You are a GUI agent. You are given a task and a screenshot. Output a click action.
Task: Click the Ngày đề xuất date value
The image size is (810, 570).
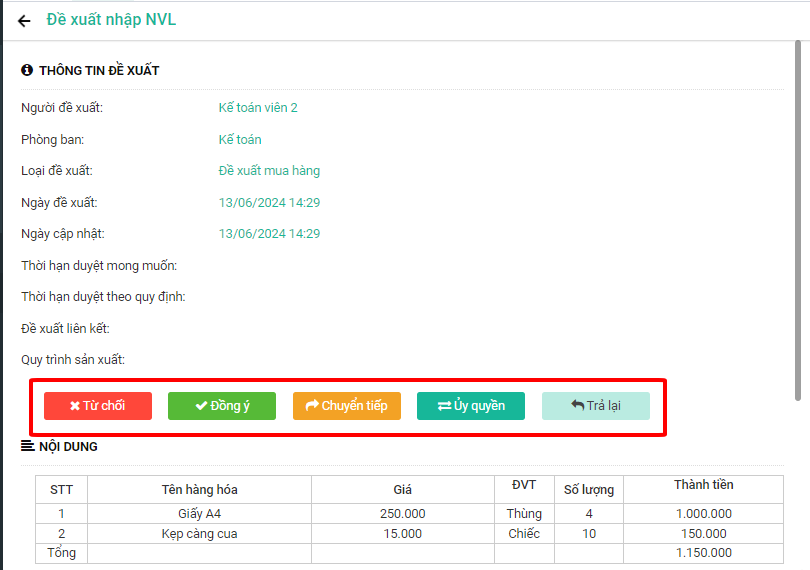point(269,203)
